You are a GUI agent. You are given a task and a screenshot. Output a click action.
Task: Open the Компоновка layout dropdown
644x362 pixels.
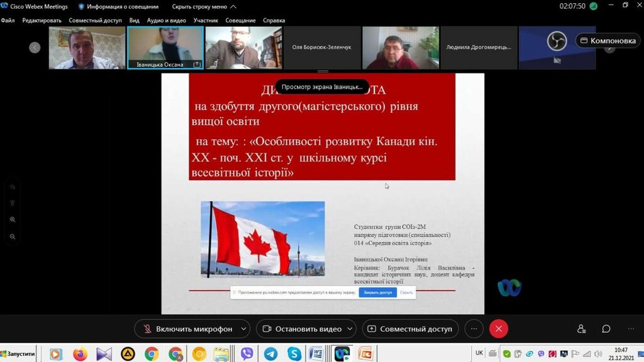click(608, 41)
